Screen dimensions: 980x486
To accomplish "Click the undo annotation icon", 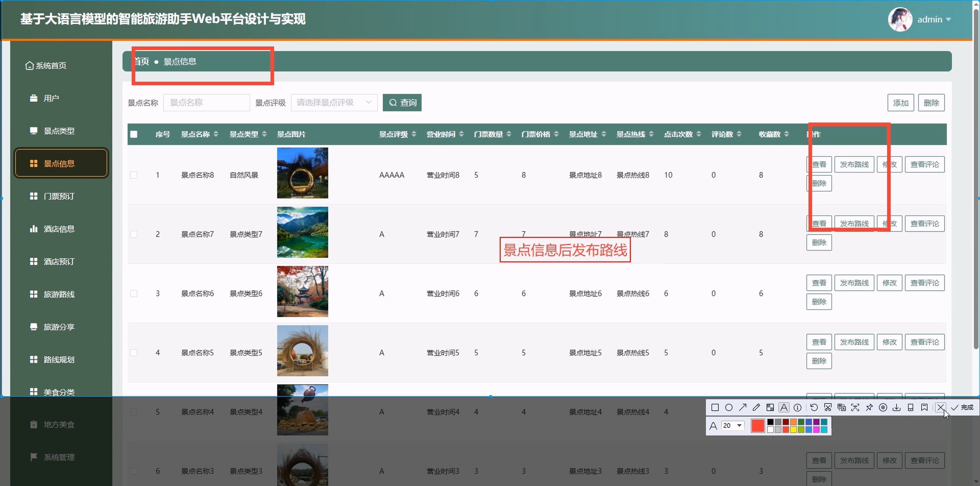I will click(814, 408).
